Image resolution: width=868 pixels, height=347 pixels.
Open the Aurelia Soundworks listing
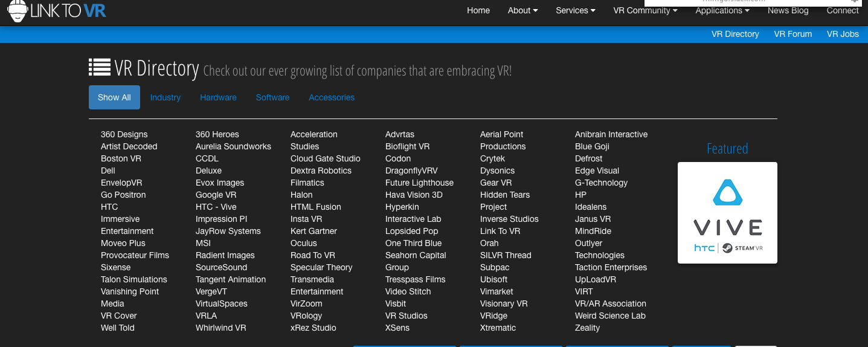[233, 146]
